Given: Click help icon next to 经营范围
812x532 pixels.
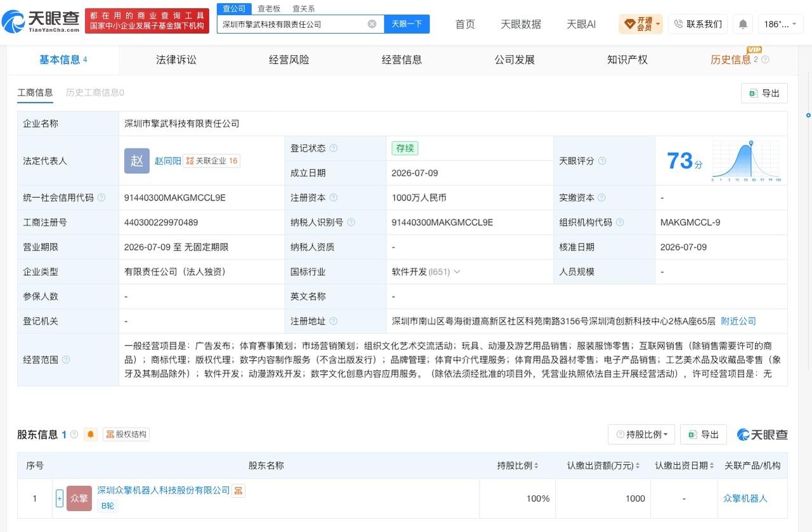Looking at the screenshot, I should click(66, 360).
